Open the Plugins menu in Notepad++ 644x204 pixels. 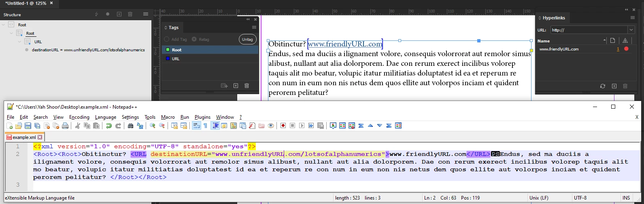click(x=202, y=117)
